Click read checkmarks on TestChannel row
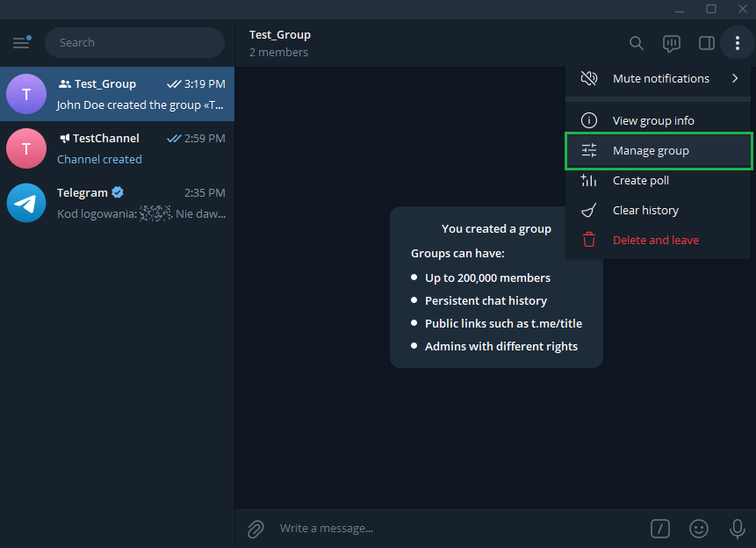The height and width of the screenshot is (548, 756). click(174, 139)
